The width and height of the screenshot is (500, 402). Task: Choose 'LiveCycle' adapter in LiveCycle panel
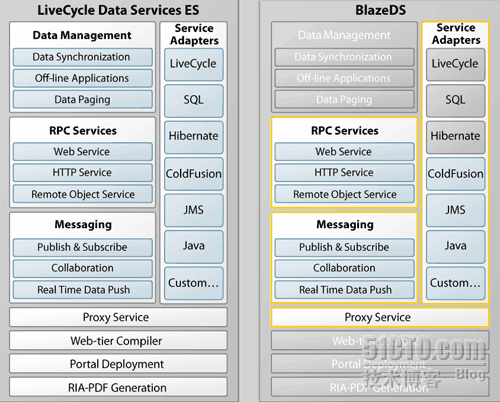(x=194, y=64)
